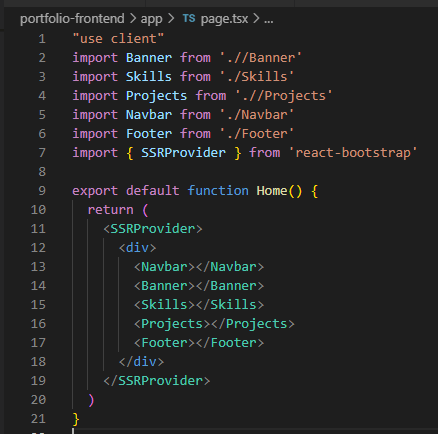Click the closing curly brace on line 21
This screenshot has height=434, width=438.
76,419
